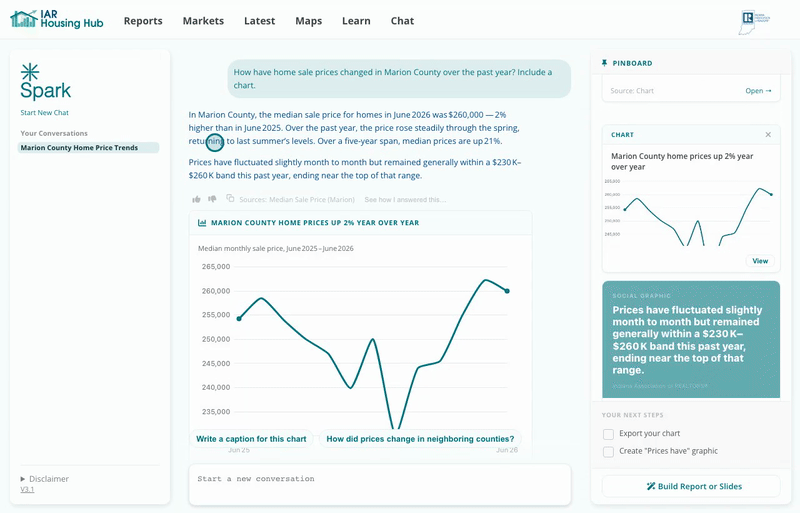Click the Start a new conversation input

[x=380, y=484]
